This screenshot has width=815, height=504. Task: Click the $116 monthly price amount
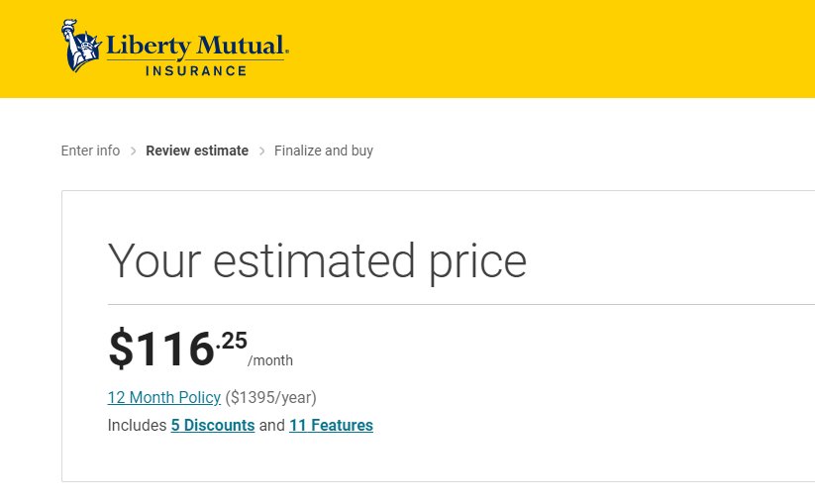(161, 349)
